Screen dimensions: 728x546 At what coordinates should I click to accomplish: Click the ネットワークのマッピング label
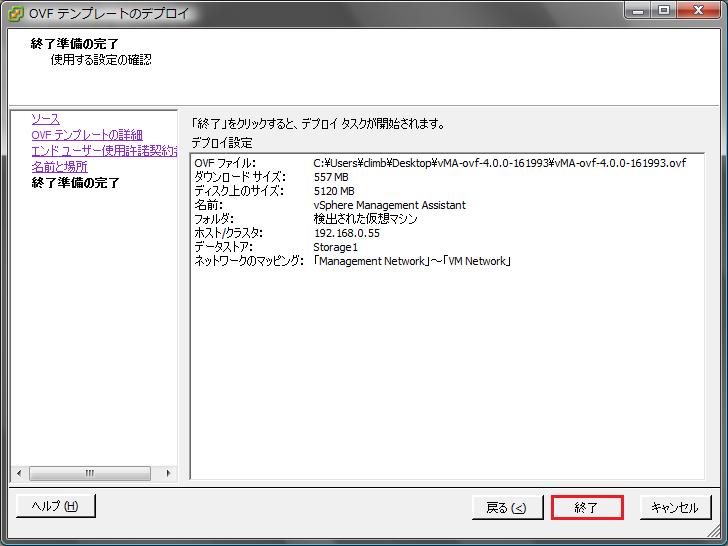click(x=249, y=261)
